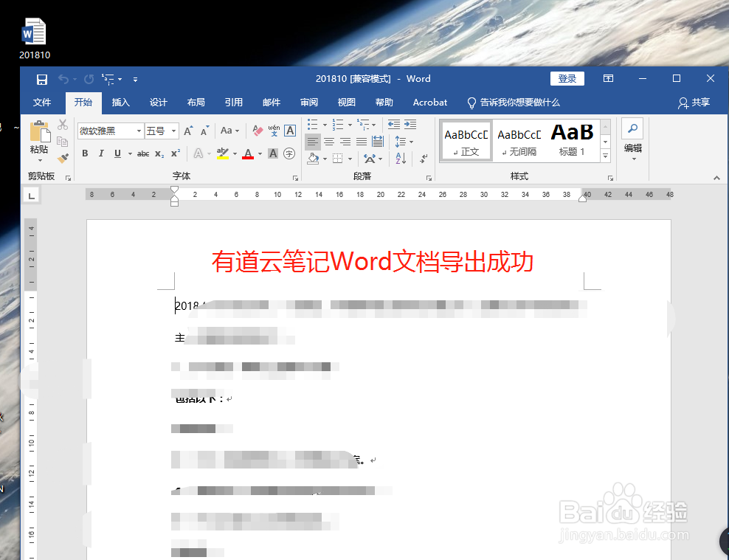Apply the yellow text highlight color

(x=223, y=153)
